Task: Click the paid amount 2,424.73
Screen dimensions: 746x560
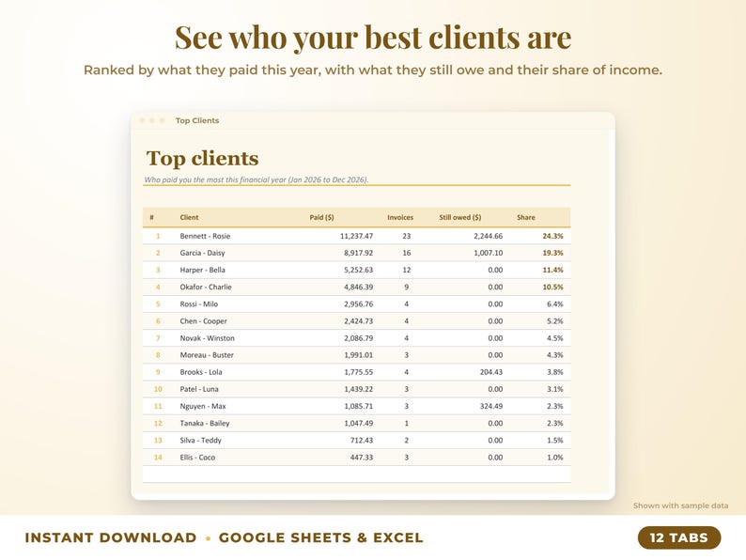Action: coord(358,321)
